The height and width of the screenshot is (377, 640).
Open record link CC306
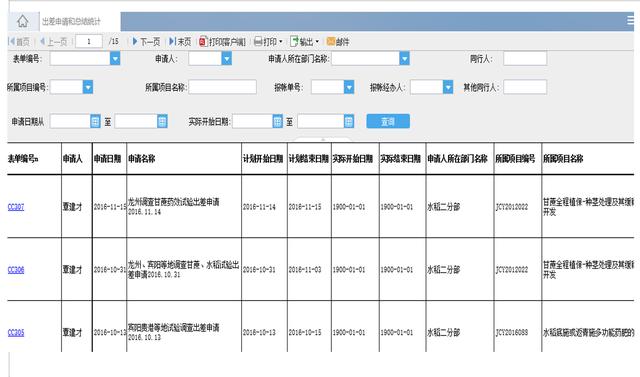[x=16, y=270]
